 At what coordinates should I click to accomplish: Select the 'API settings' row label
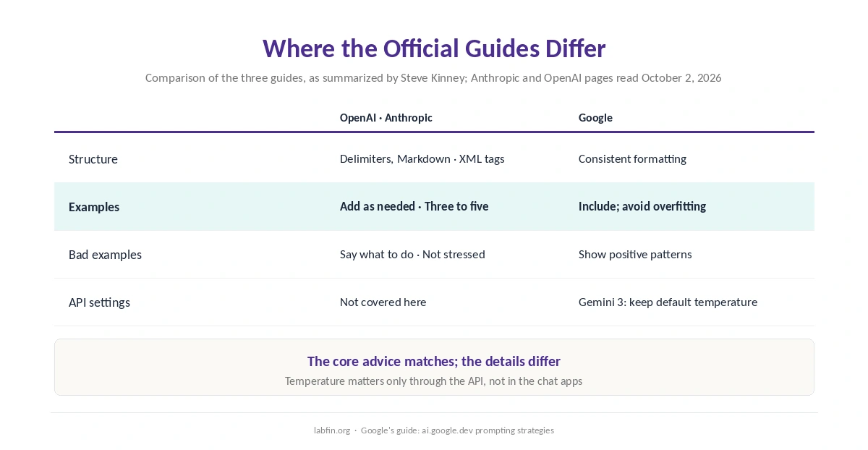pyautogui.click(x=99, y=302)
